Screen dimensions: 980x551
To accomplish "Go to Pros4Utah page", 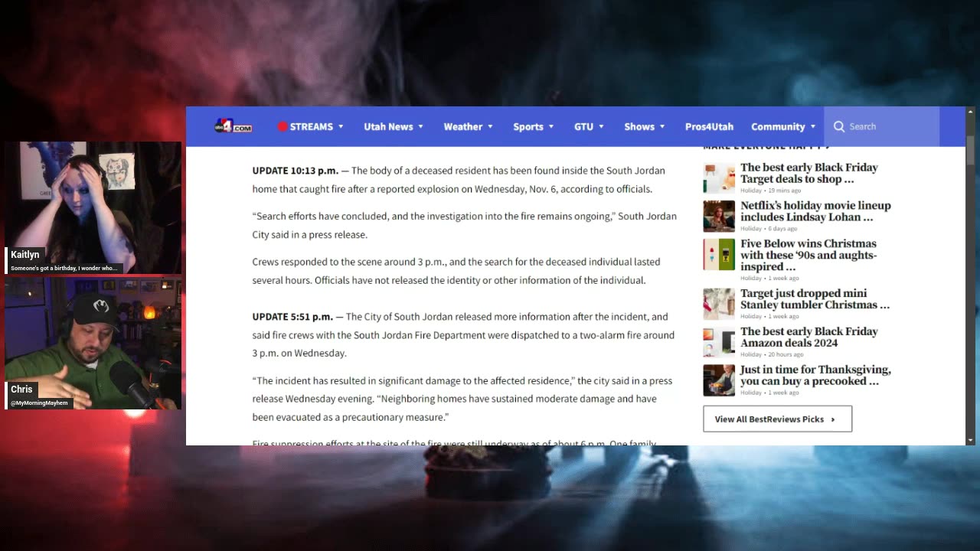I will coord(709,126).
